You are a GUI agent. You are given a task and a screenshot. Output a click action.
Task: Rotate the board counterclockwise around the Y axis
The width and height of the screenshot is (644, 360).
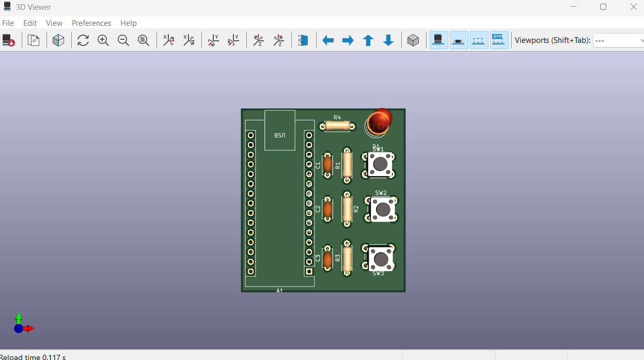(233, 40)
